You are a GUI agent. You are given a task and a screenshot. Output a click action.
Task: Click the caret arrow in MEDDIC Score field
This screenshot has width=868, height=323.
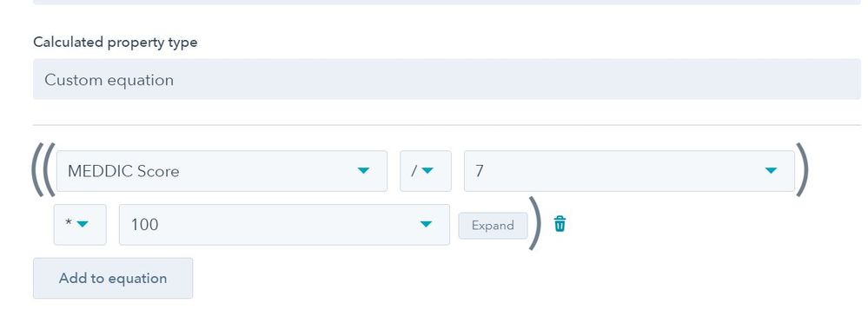coord(363,170)
